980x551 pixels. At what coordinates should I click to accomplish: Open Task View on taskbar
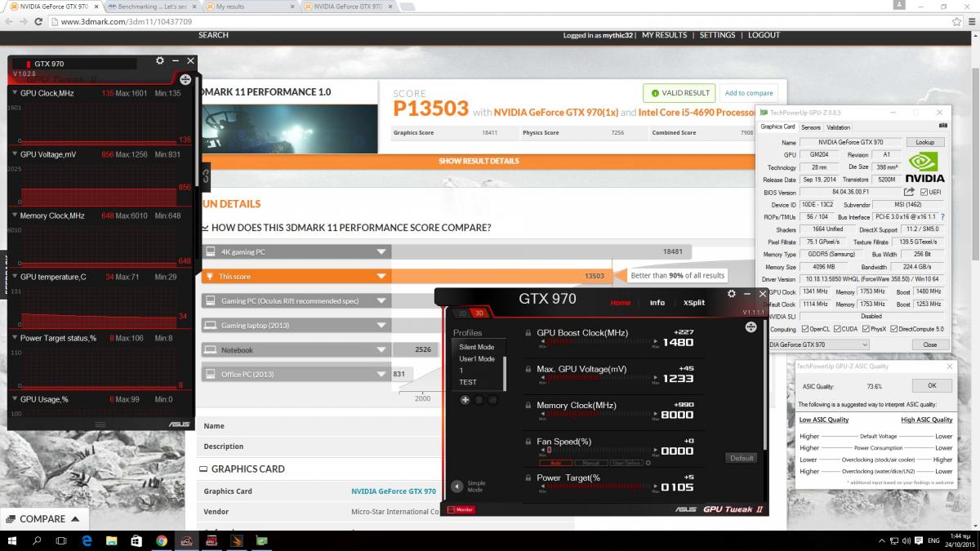61,540
